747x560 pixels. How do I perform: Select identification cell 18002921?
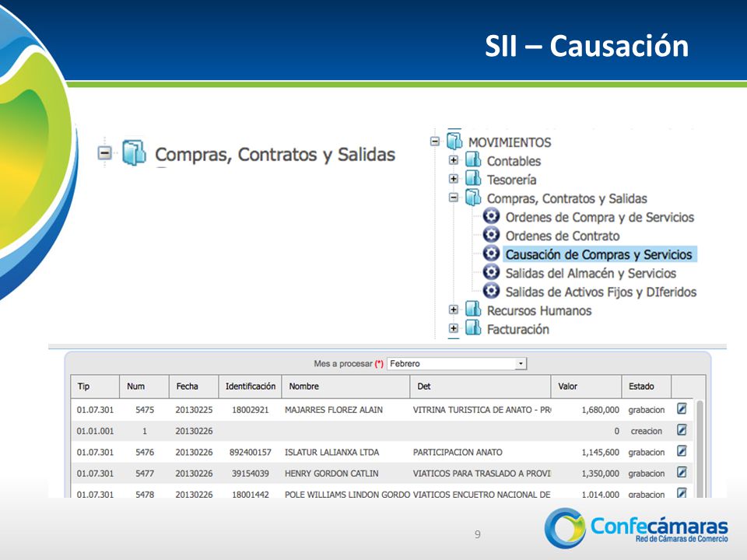pos(250,410)
